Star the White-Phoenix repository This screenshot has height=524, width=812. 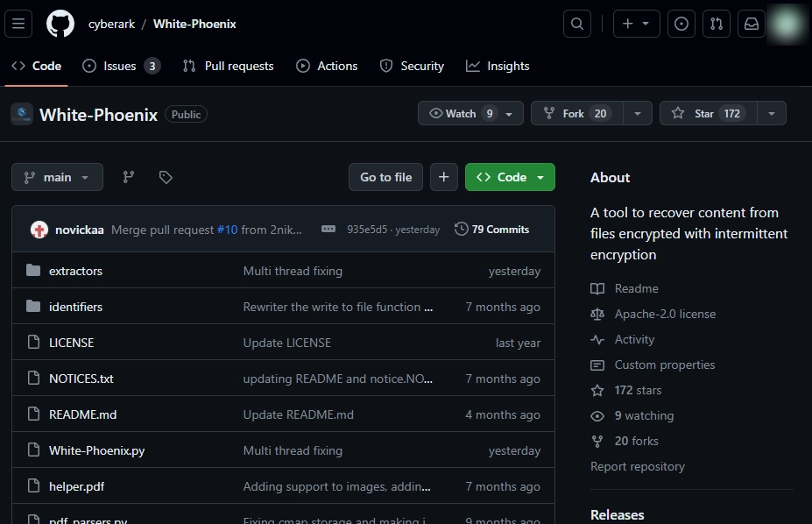click(x=708, y=113)
